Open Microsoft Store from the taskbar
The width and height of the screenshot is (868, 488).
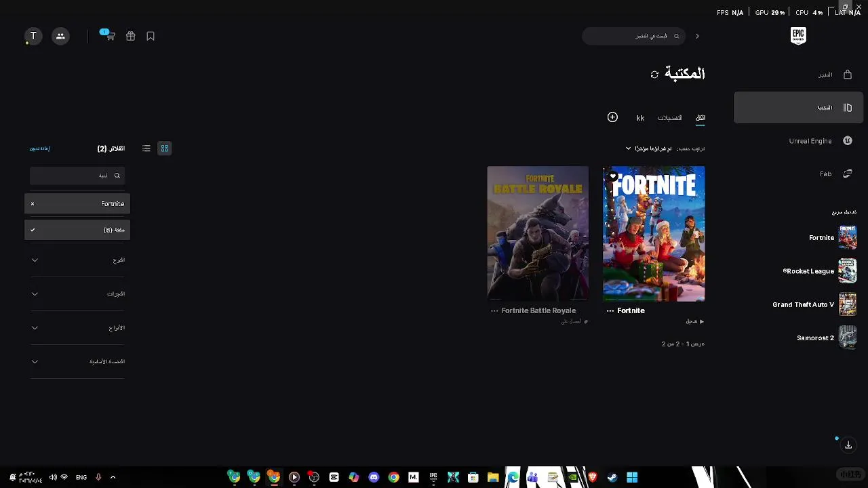pyautogui.click(x=473, y=477)
